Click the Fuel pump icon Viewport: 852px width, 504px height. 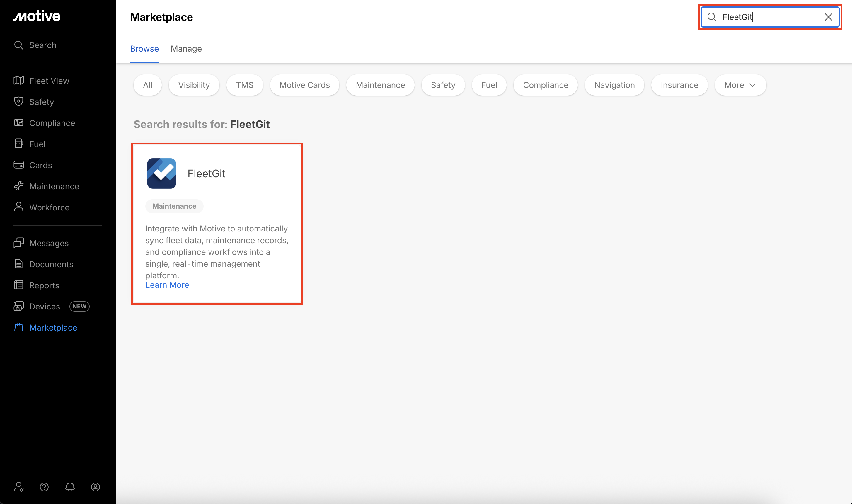(x=19, y=144)
